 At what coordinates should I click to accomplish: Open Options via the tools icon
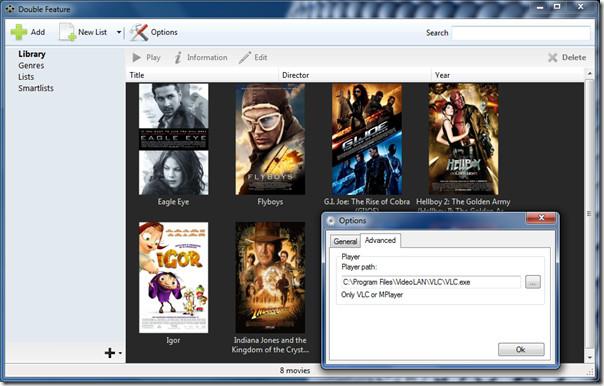point(138,32)
